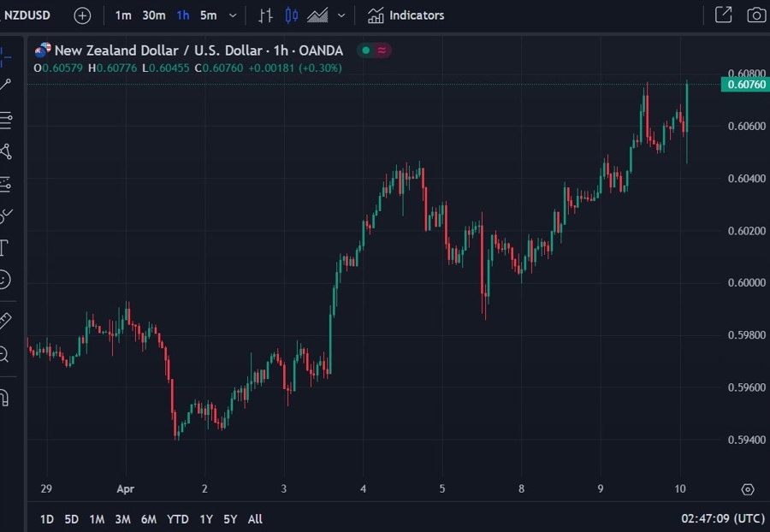Image resolution: width=770 pixels, height=532 pixels.
Task: Select the Trend Line drawing tool
Action: [x=9, y=82]
